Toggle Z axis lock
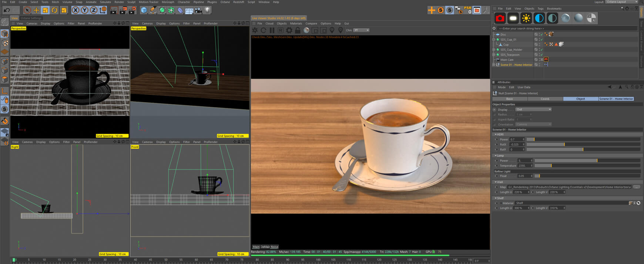 [x=94, y=10]
